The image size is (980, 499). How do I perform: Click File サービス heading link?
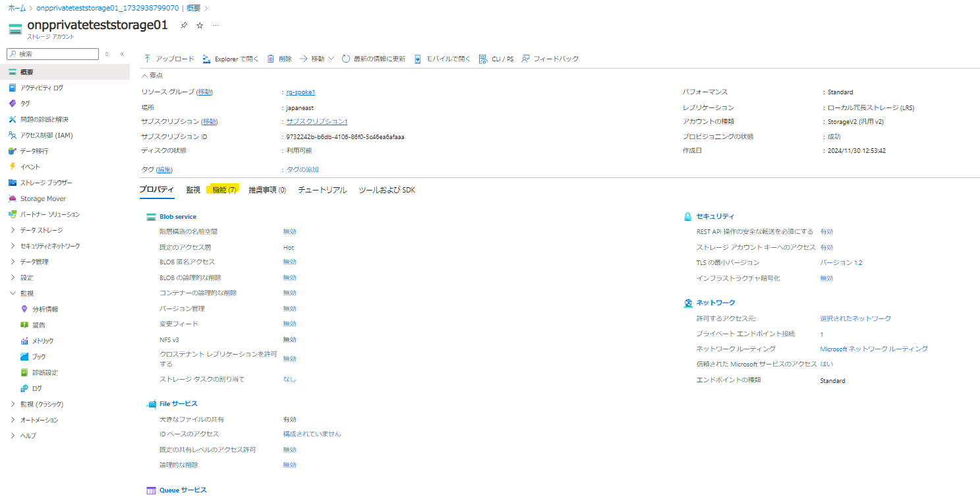(179, 403)
